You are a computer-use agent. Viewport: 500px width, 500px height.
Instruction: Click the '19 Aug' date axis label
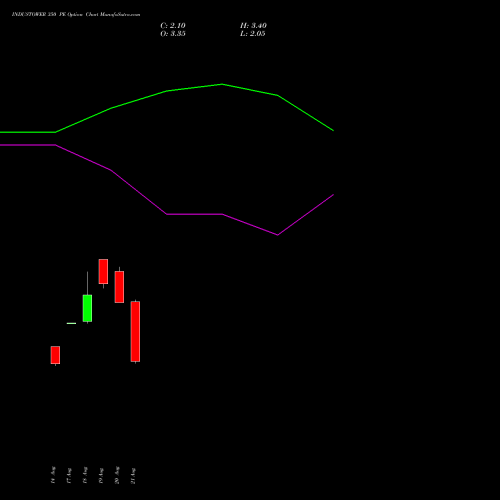(101, 475)
